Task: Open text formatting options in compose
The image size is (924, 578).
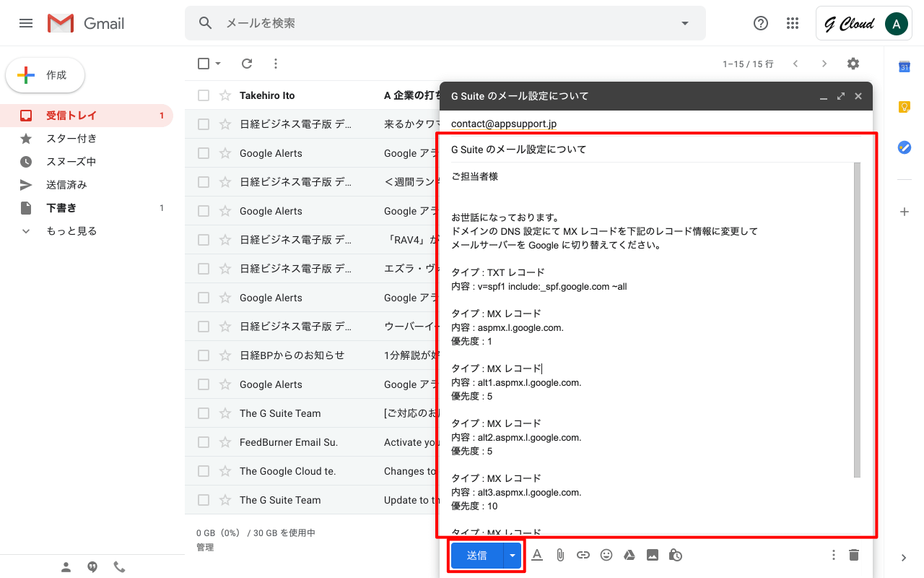Action: [x=537, y=555]
